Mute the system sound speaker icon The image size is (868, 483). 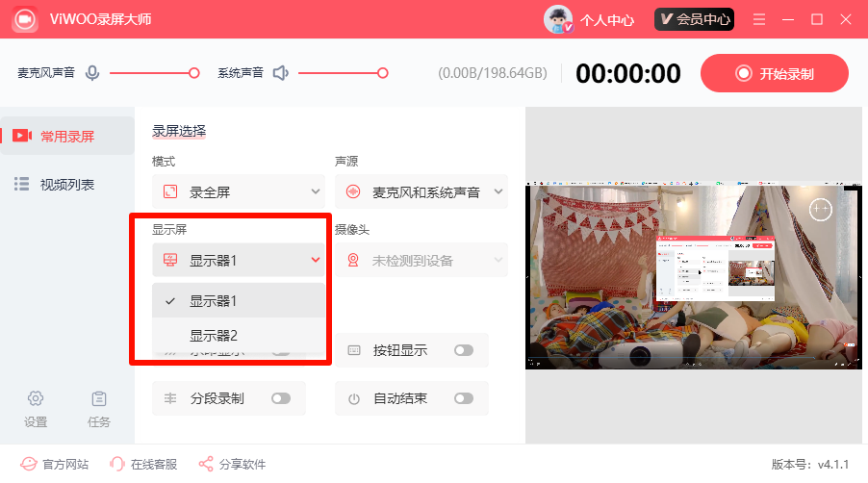tap(281, 73)
